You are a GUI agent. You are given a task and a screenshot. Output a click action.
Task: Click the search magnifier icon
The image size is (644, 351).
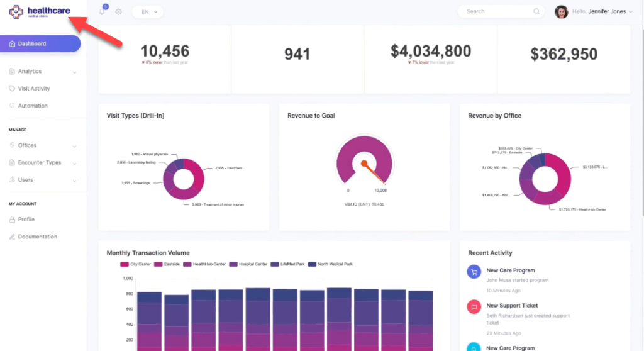coord(536,11)
